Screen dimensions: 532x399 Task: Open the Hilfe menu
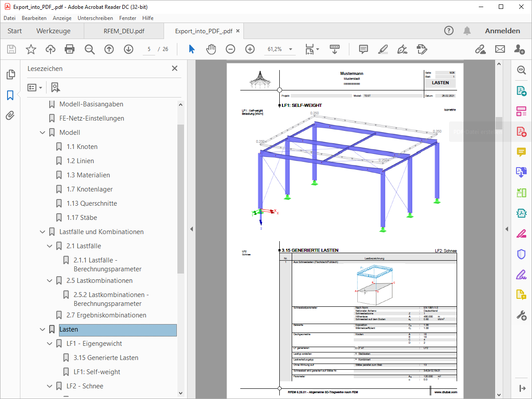coord(148,18)
